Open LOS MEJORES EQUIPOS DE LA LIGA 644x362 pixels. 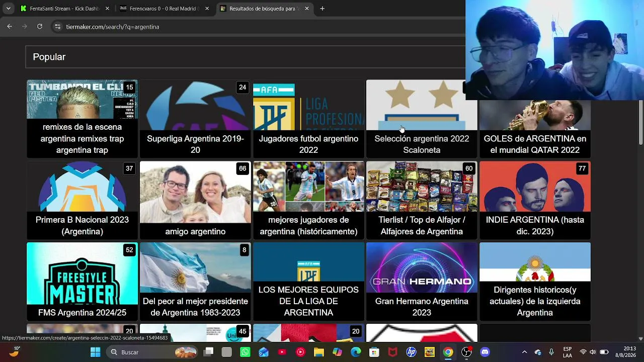click(308, 282)
